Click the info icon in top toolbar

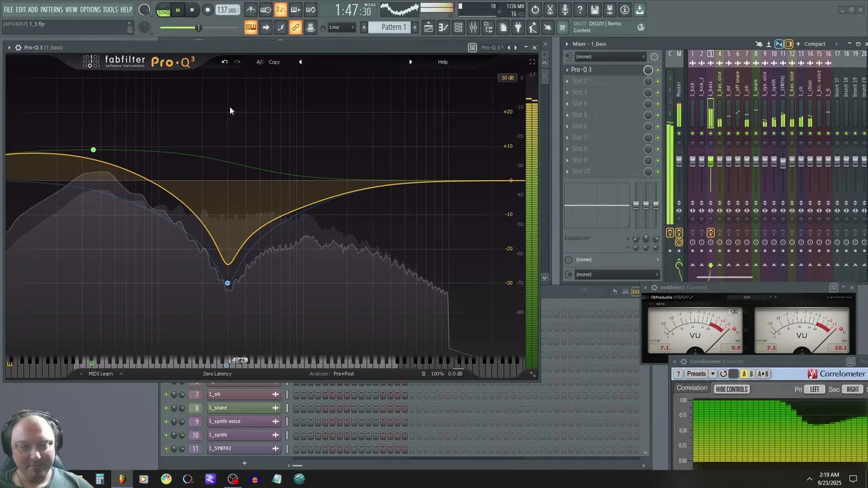click(x=625, y=9)
